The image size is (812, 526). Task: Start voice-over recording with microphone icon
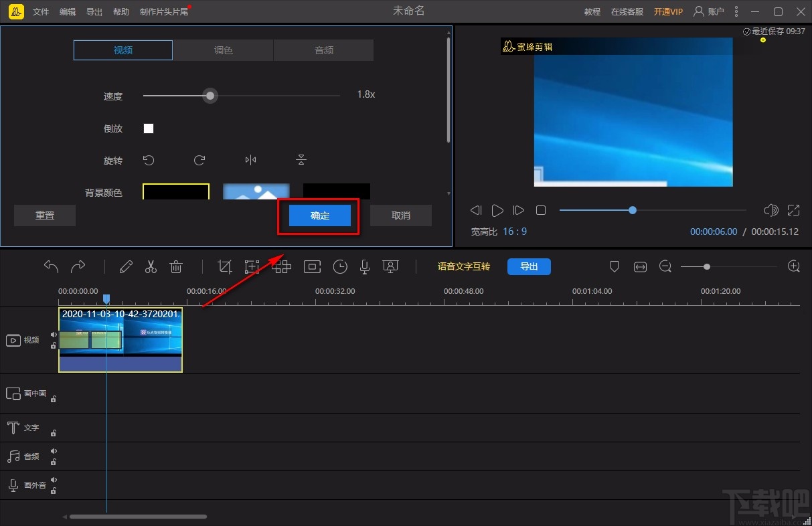point(365,266)
